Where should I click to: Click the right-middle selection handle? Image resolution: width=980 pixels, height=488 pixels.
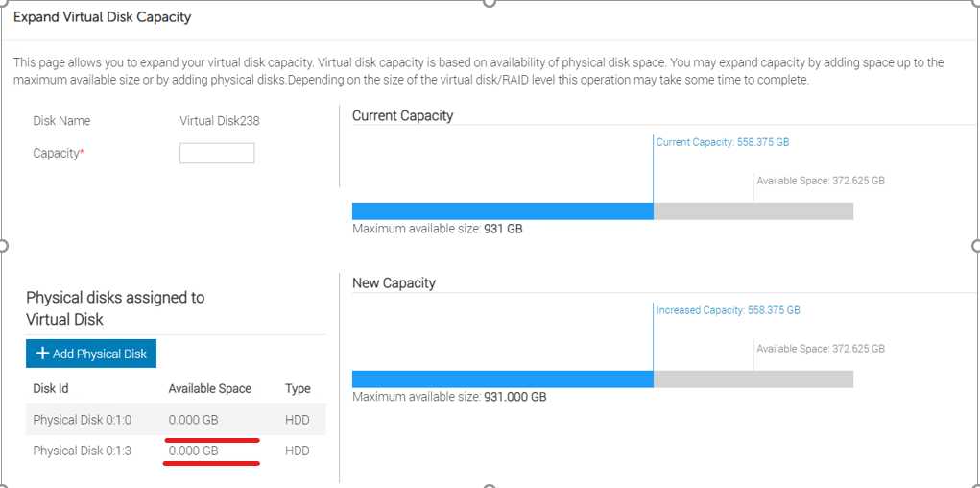tap(976, 245)
